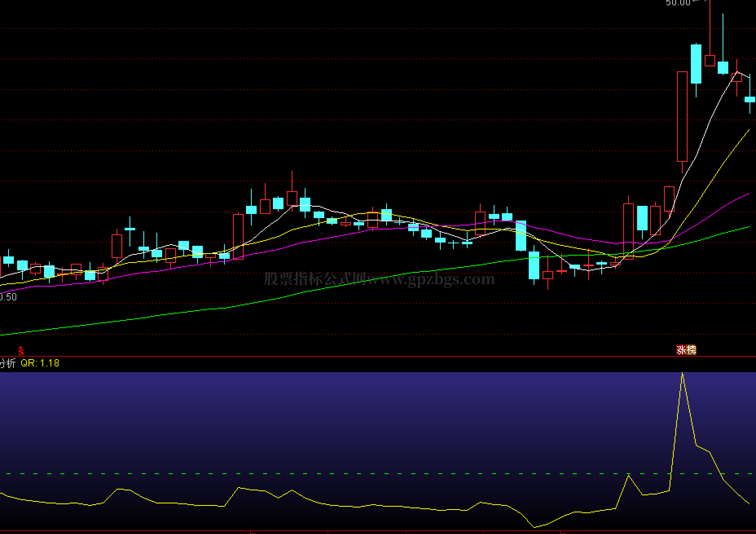Click the red $ marker icon
This screenshot has width=756, height=534.
21,351
